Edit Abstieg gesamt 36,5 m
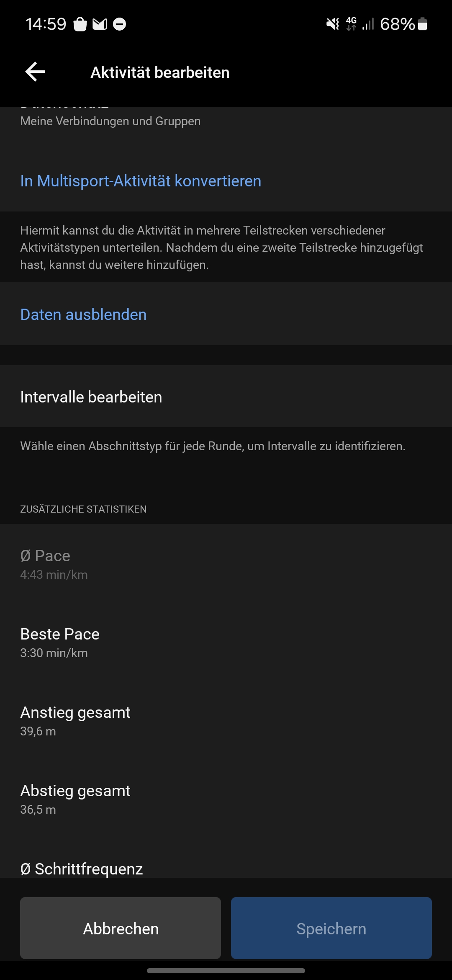The width and height of the screenshot is (452, 980). [226, 799]
